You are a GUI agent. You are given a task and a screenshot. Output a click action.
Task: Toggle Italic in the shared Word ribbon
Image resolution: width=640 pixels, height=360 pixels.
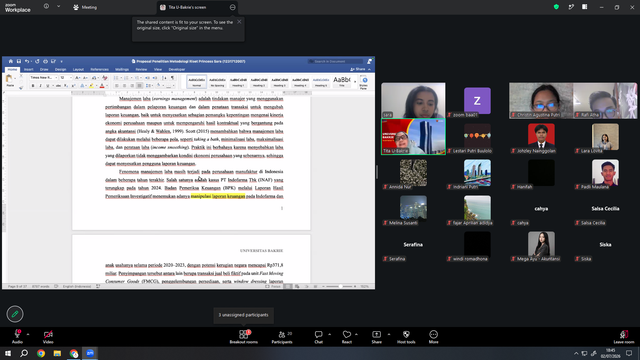(x=40, y=86)
